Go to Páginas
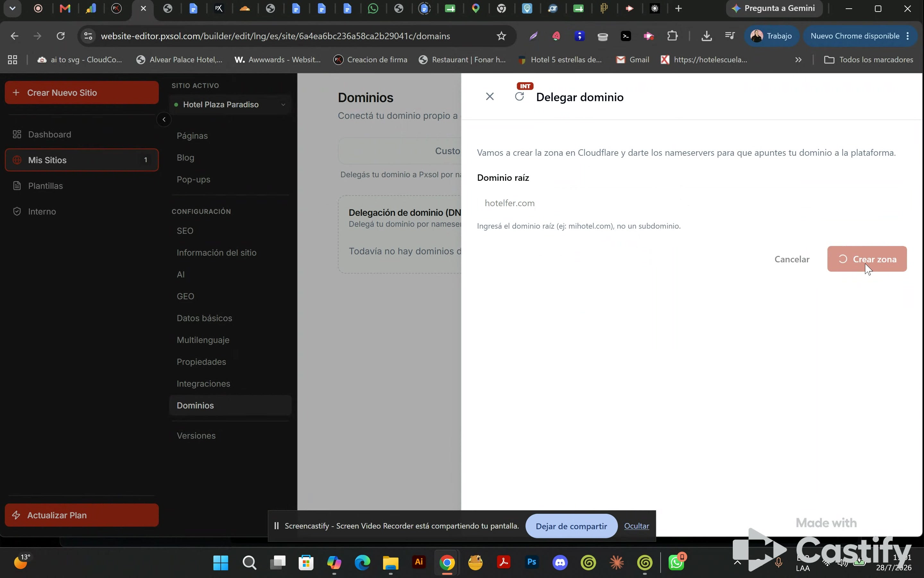This screenshot has width=924, height=578. coord(193,136)
